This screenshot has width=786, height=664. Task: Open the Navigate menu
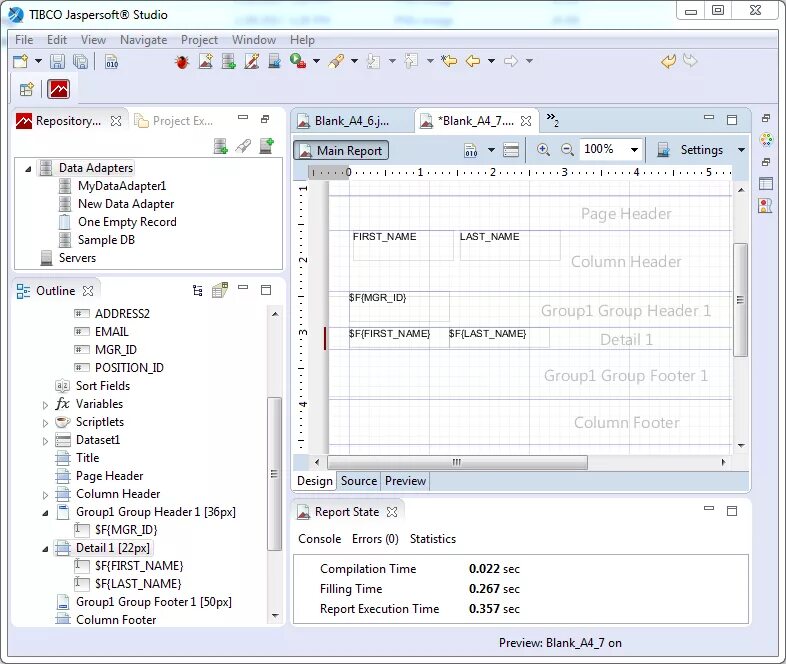tap(143, 40)
